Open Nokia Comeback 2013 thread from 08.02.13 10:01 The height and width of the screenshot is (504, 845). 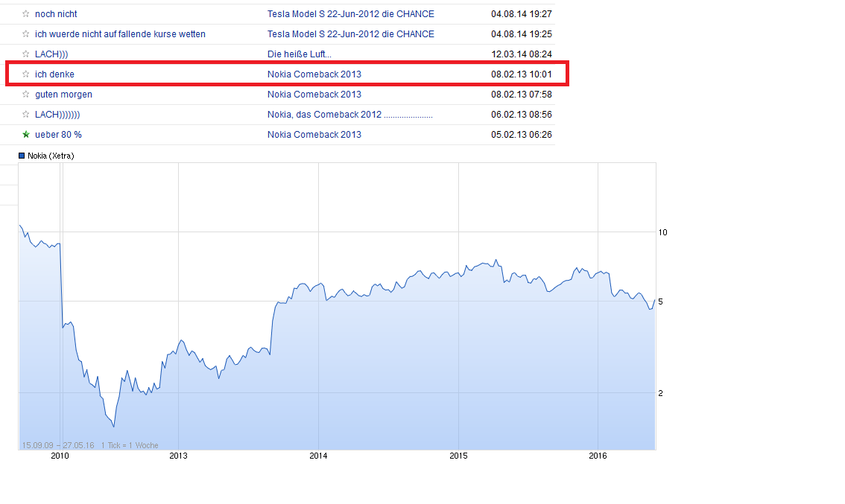coord(314,74)
